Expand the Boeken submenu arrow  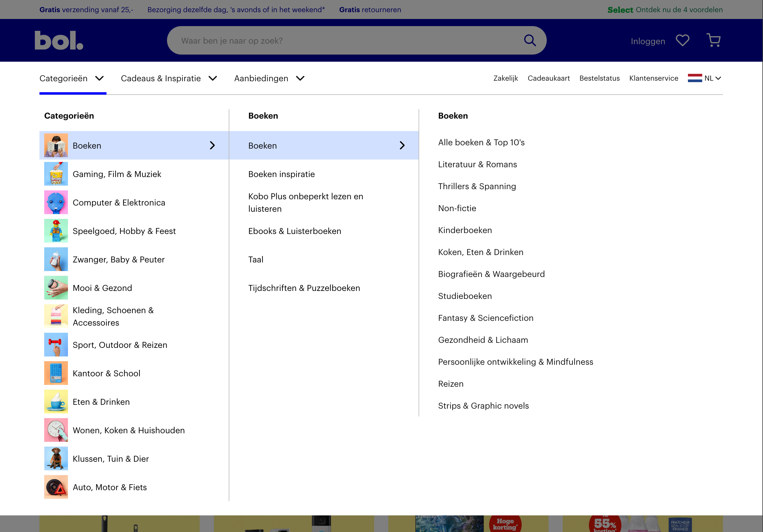tap(403, 145)
